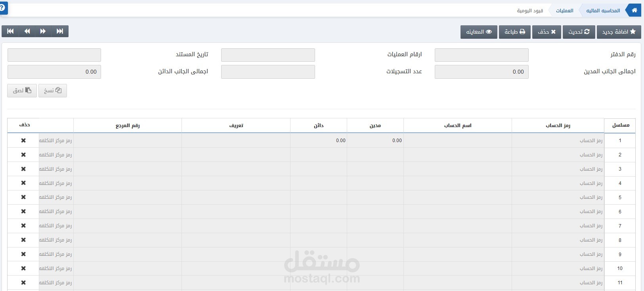Click row 5 رمز الحساب input
Image resolution: width=644 pixels, height=291 pixels.
pos(558,197)
